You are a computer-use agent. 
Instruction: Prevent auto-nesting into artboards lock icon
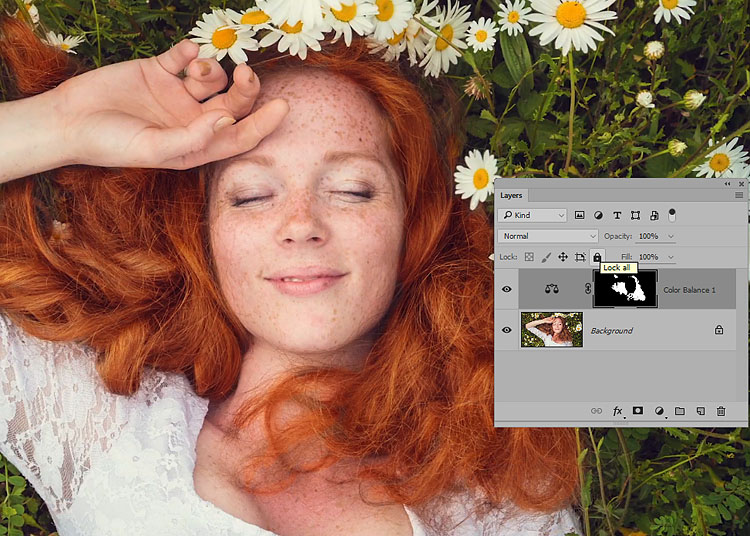coord(580,257)
